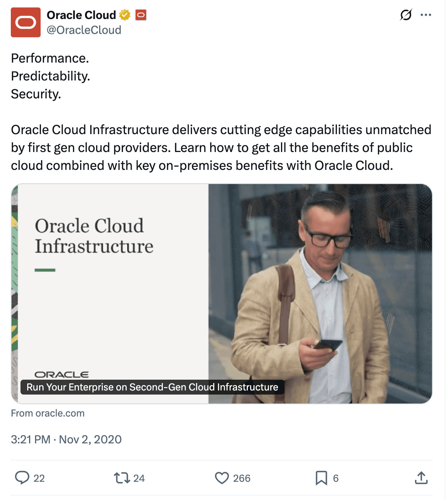
Task: Bookmark this post
Action: click(x=321, y=478)
